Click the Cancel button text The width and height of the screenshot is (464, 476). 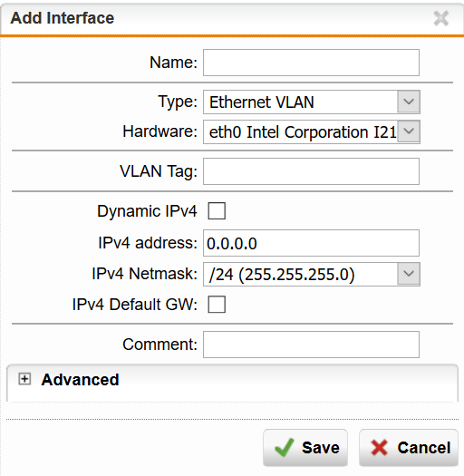pyautogui.click(x=424, y=448)
